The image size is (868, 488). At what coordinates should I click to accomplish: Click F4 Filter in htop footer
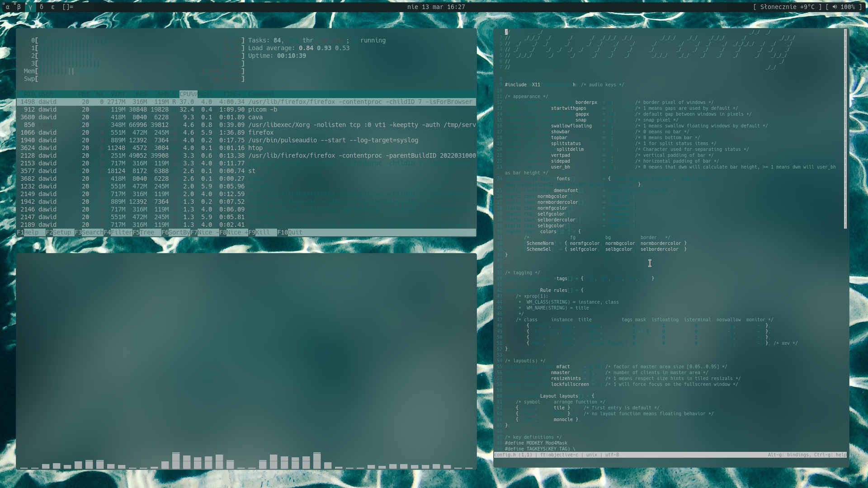(x=118, y=232)
